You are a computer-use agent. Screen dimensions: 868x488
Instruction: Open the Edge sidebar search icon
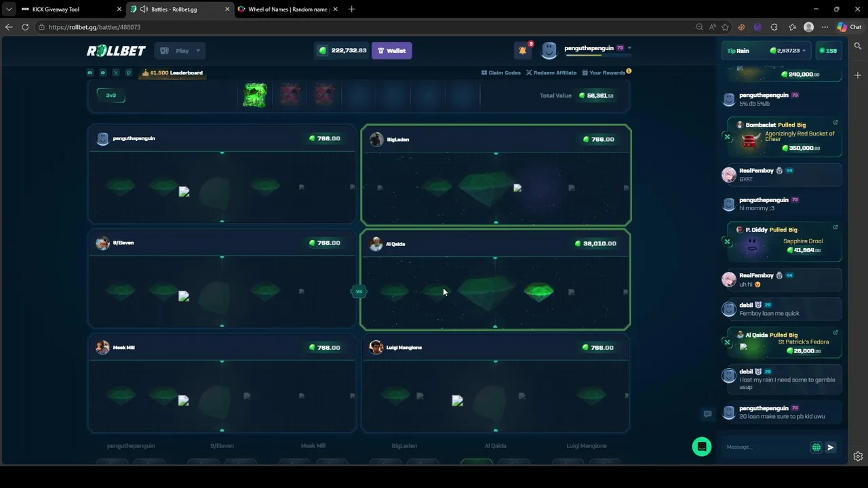[858, 46]
